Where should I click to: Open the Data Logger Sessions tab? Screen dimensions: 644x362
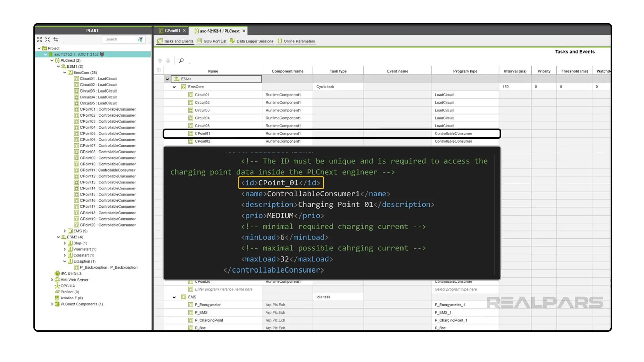pos(252,41)
